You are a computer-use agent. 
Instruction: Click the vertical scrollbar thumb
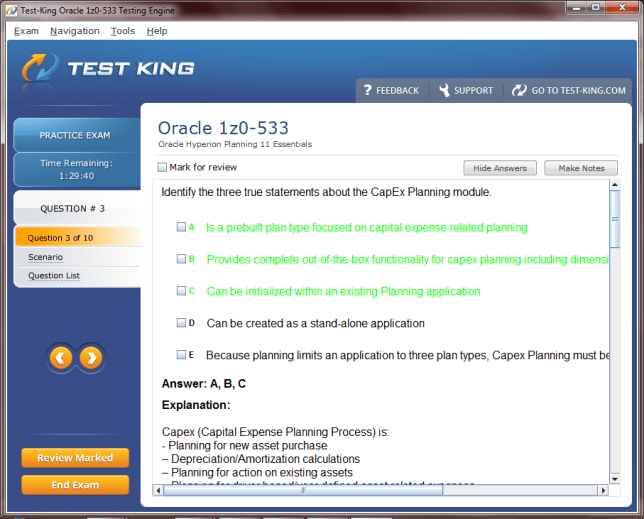(x=615, y=219)
